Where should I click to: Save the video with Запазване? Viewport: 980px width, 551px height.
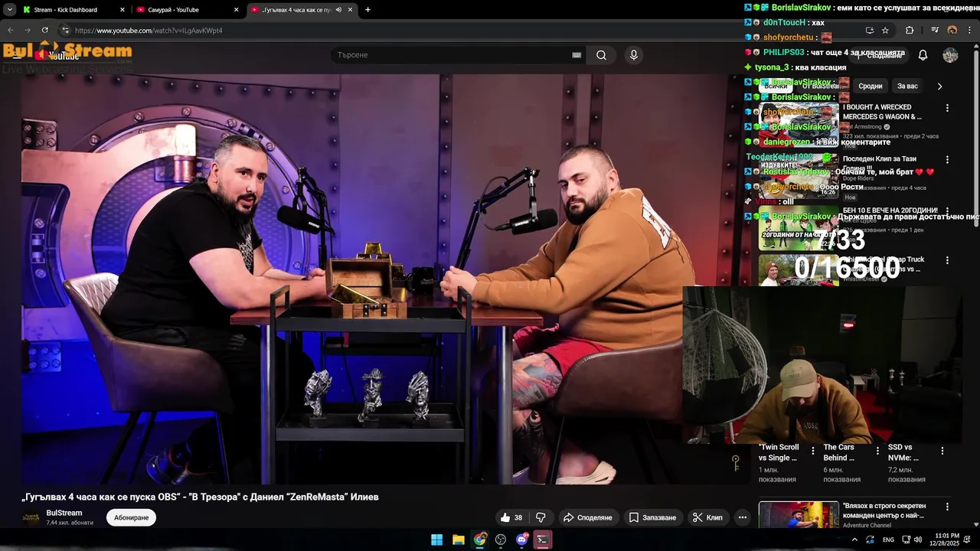tap(652, 517)
